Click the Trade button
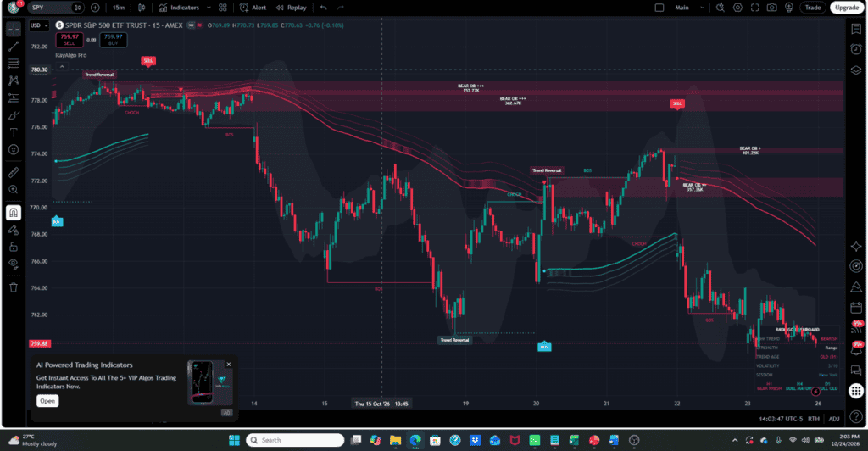 (813, 7)
